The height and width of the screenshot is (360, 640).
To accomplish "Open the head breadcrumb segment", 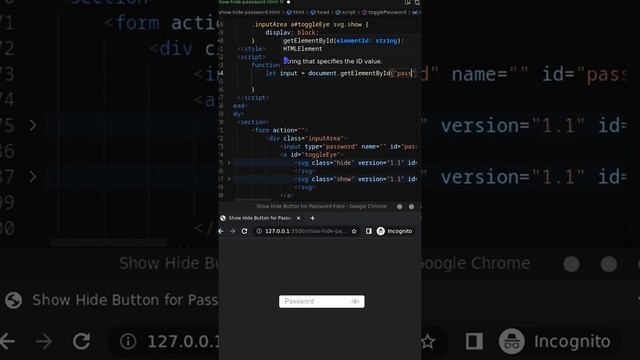I will [x=320, y=12].
